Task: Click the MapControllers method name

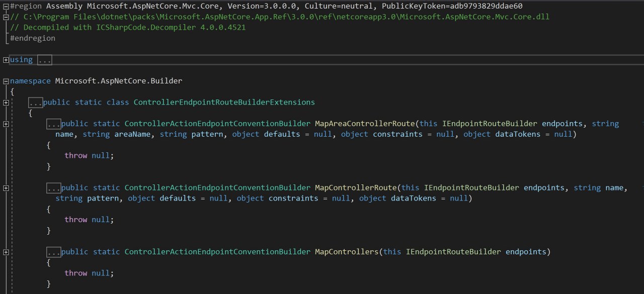Action: [x=347, y=252]
